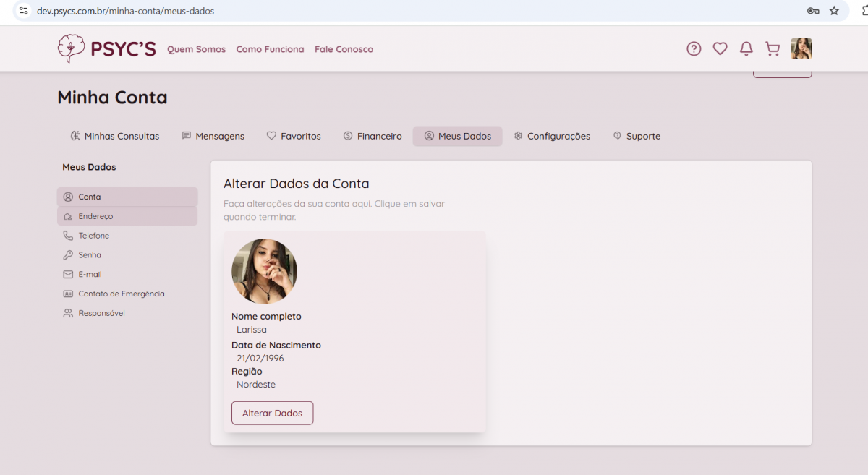
Task: Bookmark this page with star icon
Action: tap(834, 11)
